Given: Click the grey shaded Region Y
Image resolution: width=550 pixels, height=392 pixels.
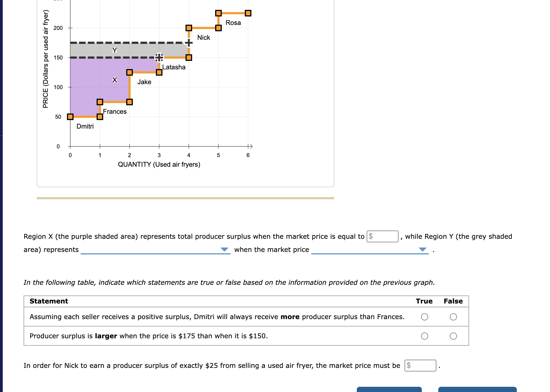Looking at the screenshot, I should coord(137,50).
